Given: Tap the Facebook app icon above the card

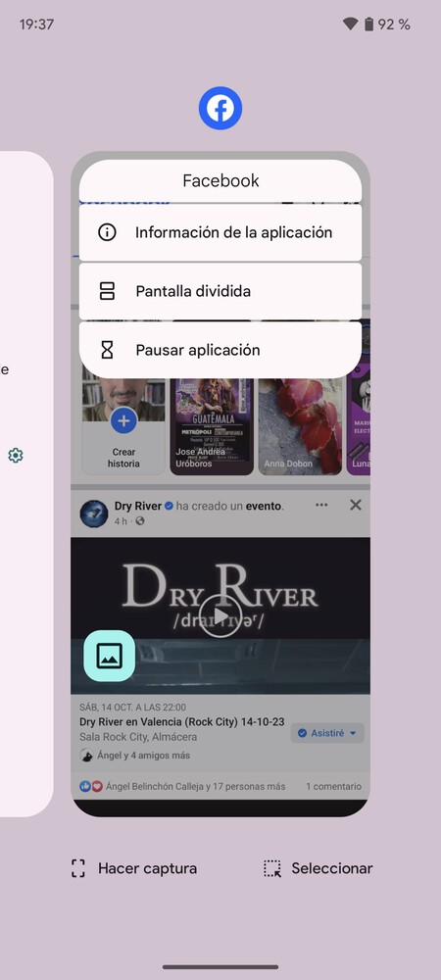Looking at the screenshot, I should [x=220, y=109].
